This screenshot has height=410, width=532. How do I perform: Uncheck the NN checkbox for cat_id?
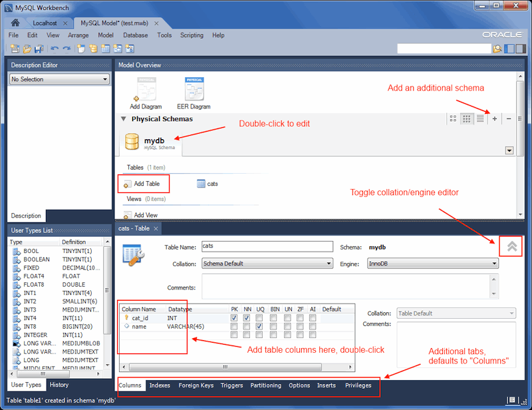coord(245,318)
